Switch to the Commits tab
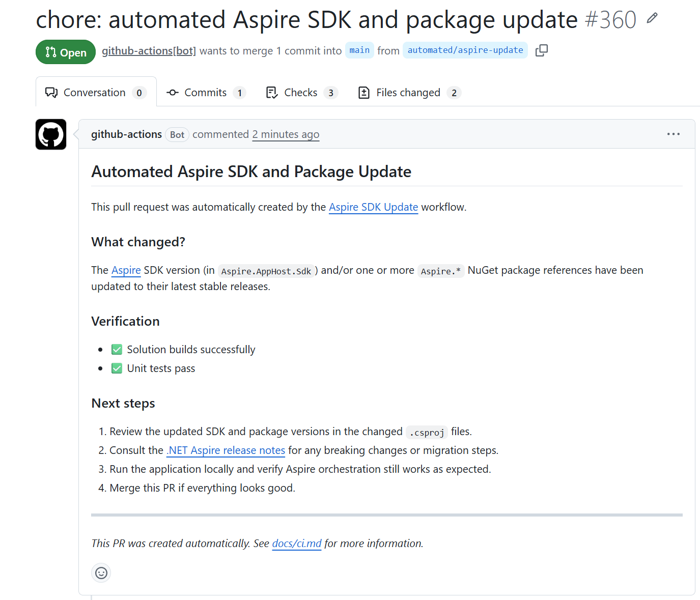The width and height of the screenshot is (700, 600). (206, 93)
